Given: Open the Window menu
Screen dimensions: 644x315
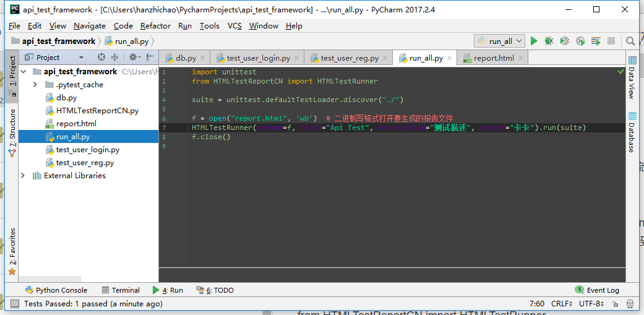Looking at the screenshot, I should 264,25.
